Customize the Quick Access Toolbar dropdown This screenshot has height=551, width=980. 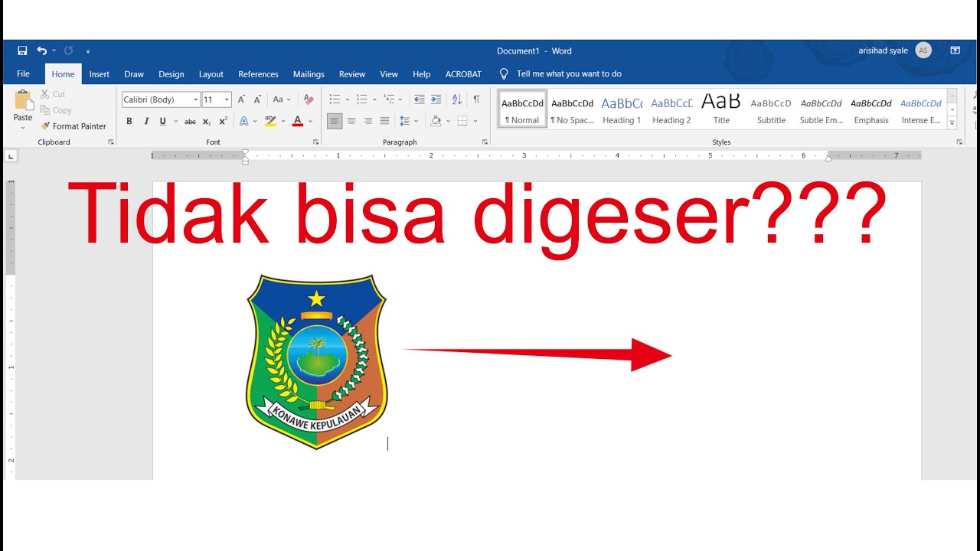(x=88, y=51)
